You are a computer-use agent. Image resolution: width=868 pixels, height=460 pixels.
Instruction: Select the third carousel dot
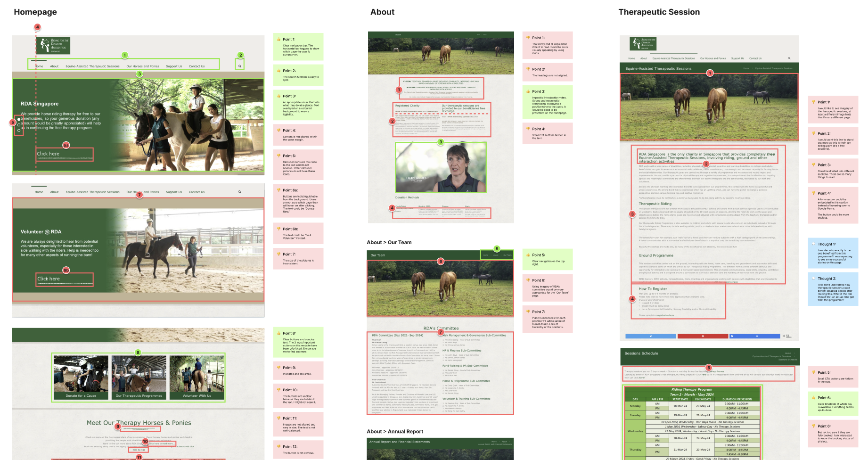(19, 130)
